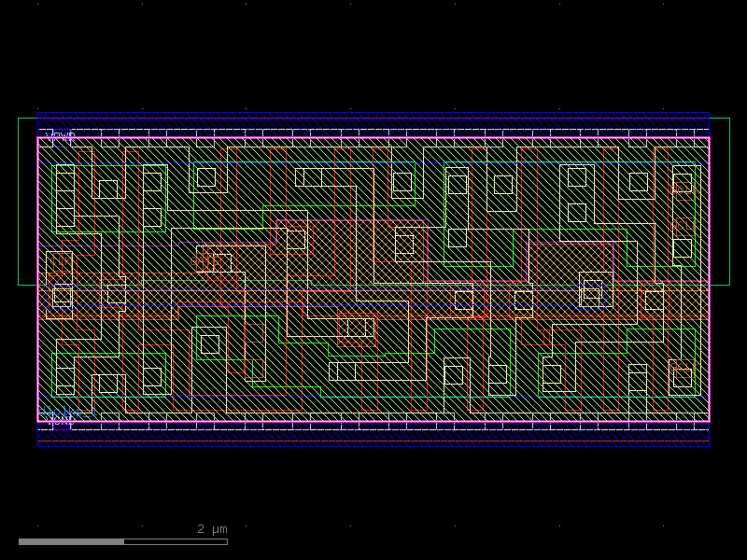Click the gray filled half of scale bar
This screenshot has height=560, width=747.
[x=71, y=541]
